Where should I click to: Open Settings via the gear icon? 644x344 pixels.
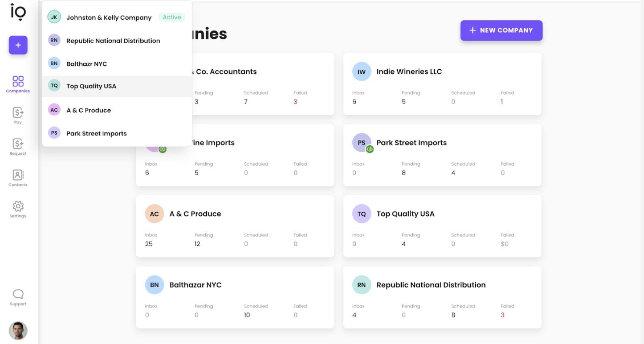[17, 209]
